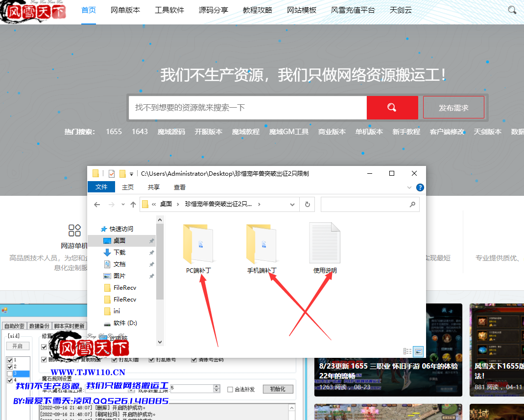Screen dimensions: 524x420
Task: Click the 1655 hot search link
Action: coord(114,132)
